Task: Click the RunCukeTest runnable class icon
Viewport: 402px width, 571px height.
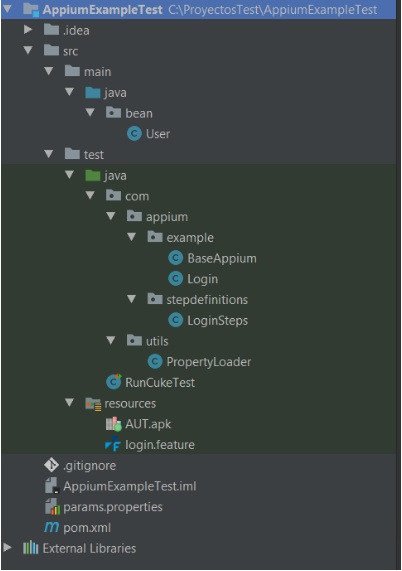Action: click(114, 382)
